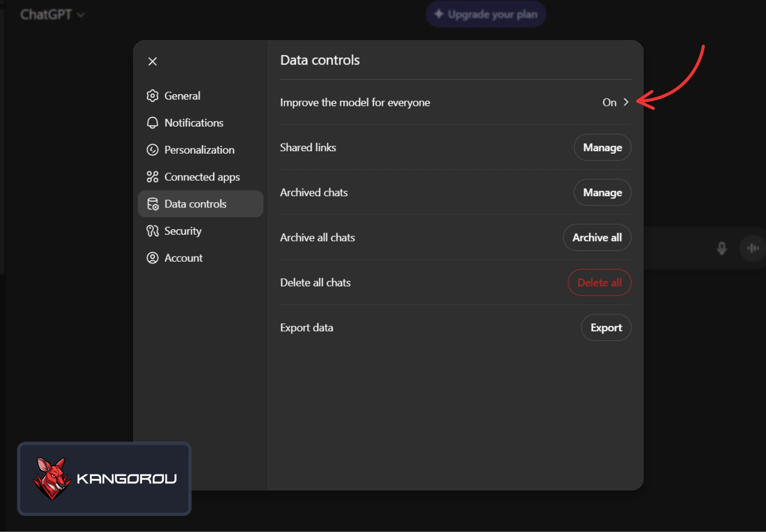This screenshot has height=532, width=766.
Task: Open the ChatGPT model dropdown
Action: pos(52,14)
